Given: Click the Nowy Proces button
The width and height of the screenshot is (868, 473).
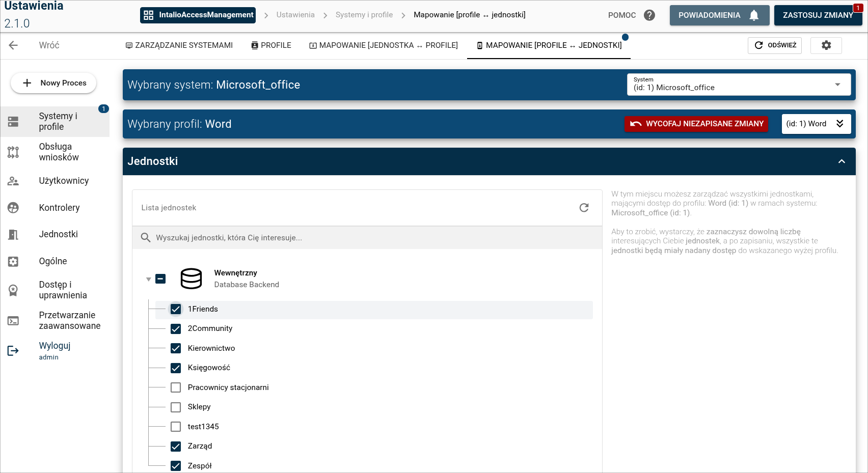Looking at the screenshot, I should click(53, 83).
